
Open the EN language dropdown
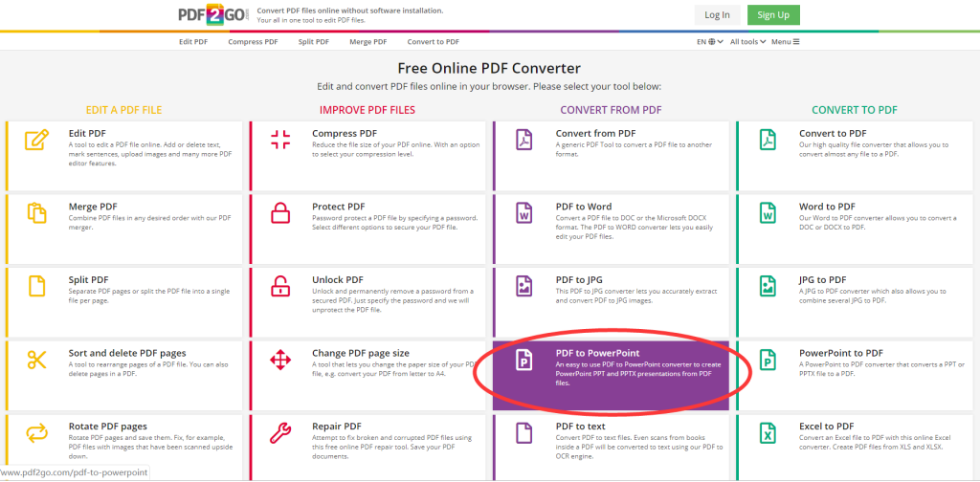710,42
